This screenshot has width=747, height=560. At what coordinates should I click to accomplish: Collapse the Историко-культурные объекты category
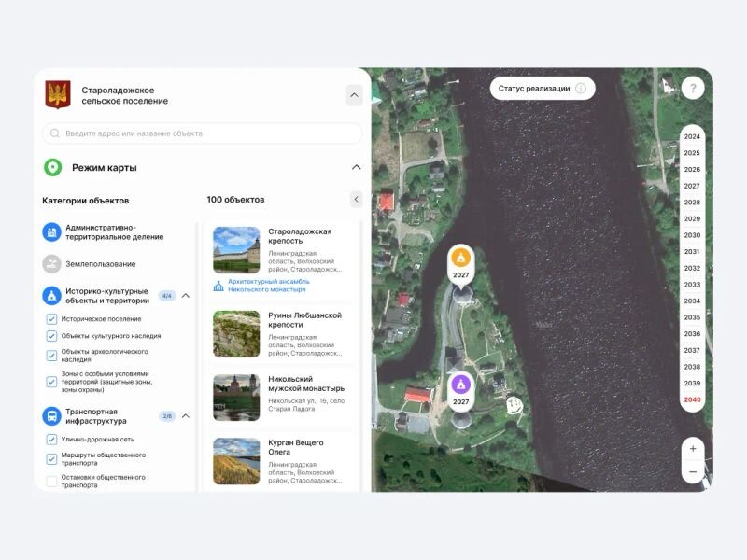(x=186, y=296)
